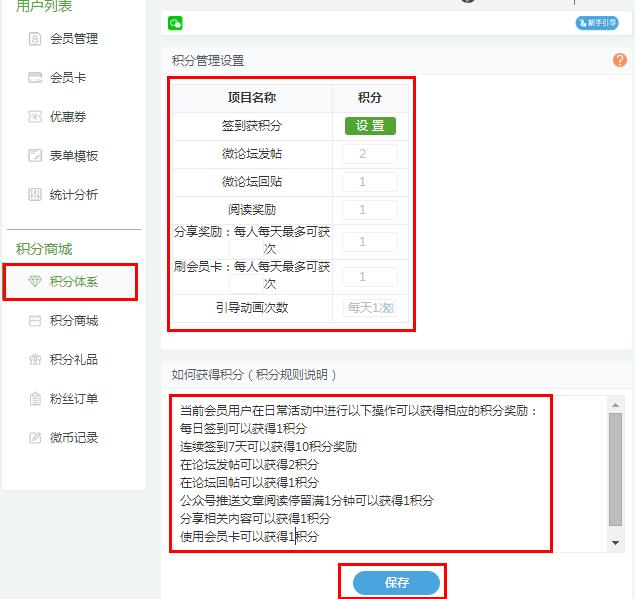
Task: Click the 积分商城 section heading
Action: tap(44, 249)
